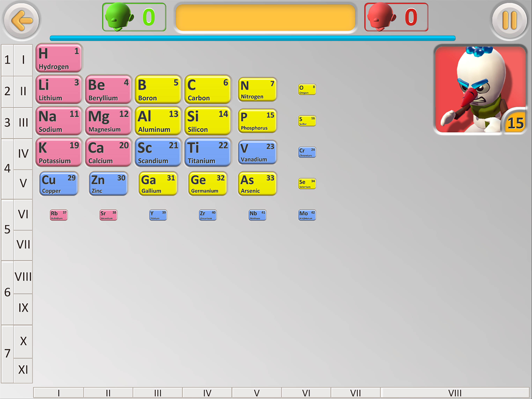Select the green player score head
This screenshot has height=399, width=532.
pos(119,17)
